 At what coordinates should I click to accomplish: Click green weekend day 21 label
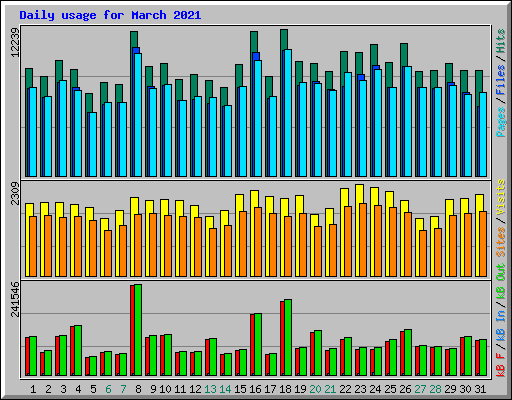(x=330, y=389)
